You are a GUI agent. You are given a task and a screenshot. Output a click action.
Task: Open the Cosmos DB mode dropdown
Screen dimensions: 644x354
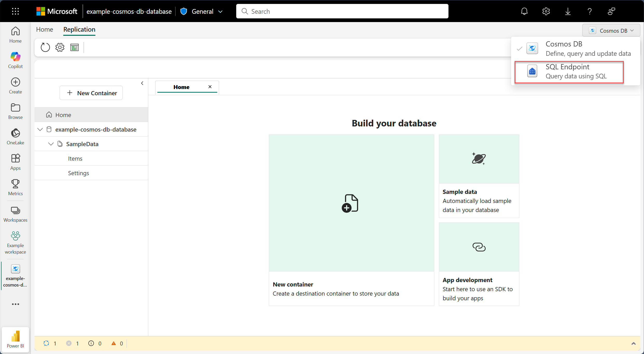coord(611,30)
